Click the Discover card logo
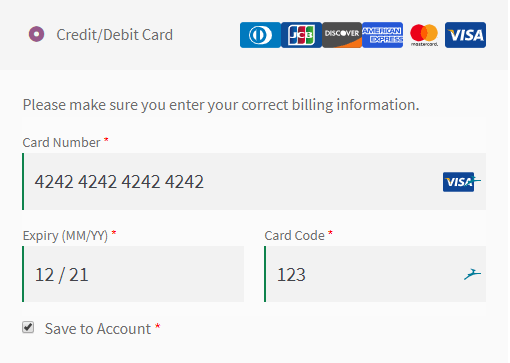This screenshot has height=363, width=510. (342, 35)
